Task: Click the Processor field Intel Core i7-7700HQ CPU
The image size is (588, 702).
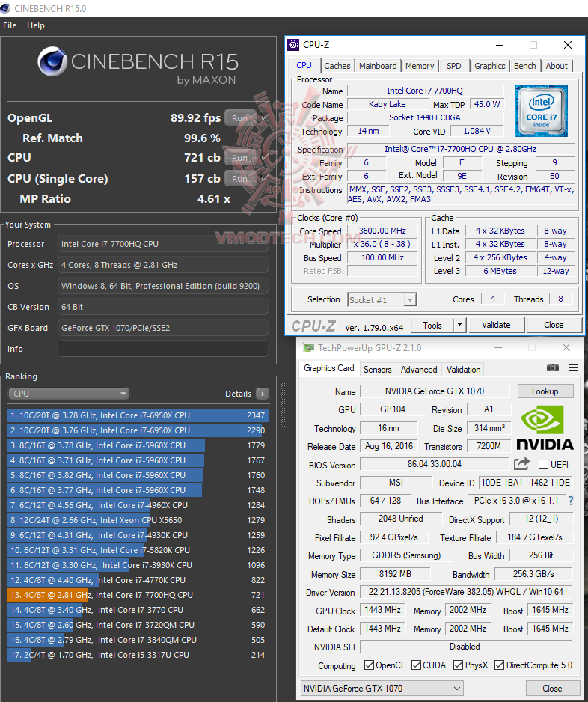Action: pyautogui.click(x=163, y=244)
